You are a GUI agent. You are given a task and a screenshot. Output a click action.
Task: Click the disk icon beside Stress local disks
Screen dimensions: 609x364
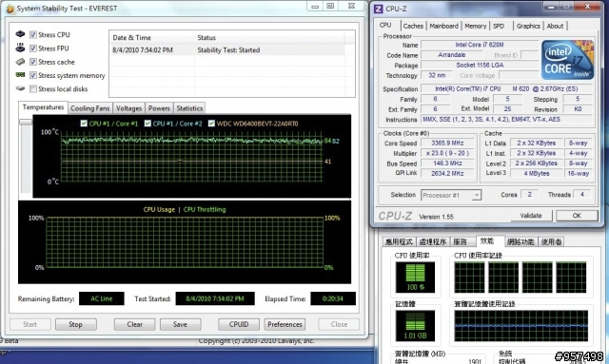(20, 88)
